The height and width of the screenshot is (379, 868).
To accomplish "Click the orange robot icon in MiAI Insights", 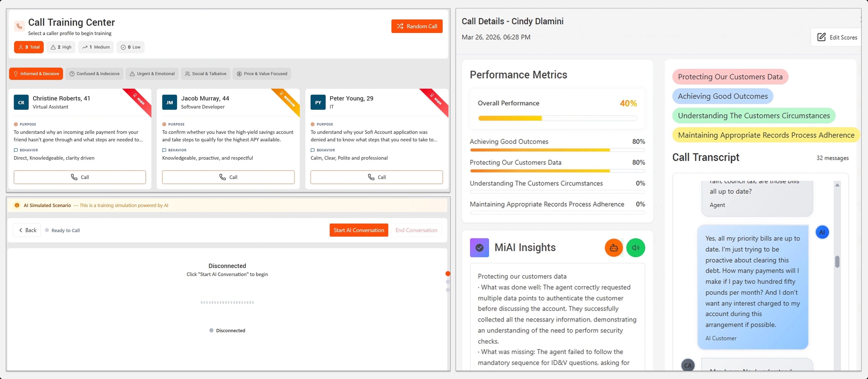I will 613,247.
